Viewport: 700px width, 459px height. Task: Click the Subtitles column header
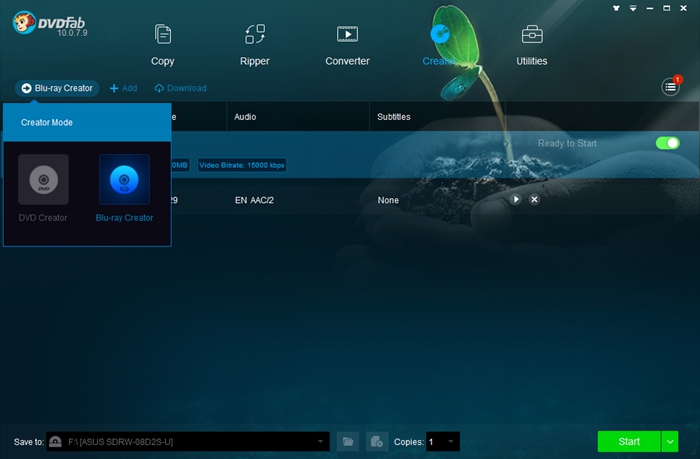pos(394,117)
